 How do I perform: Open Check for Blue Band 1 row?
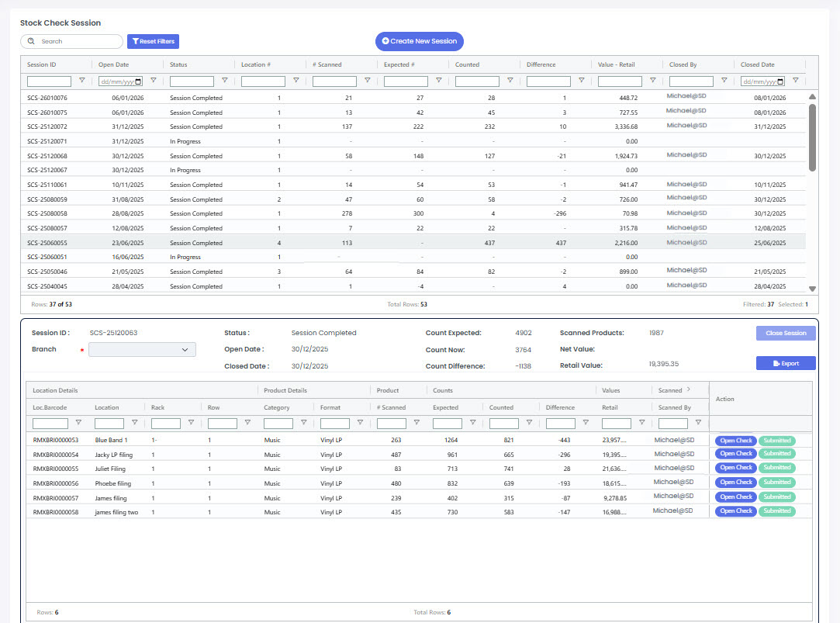[x=735, y=441]
